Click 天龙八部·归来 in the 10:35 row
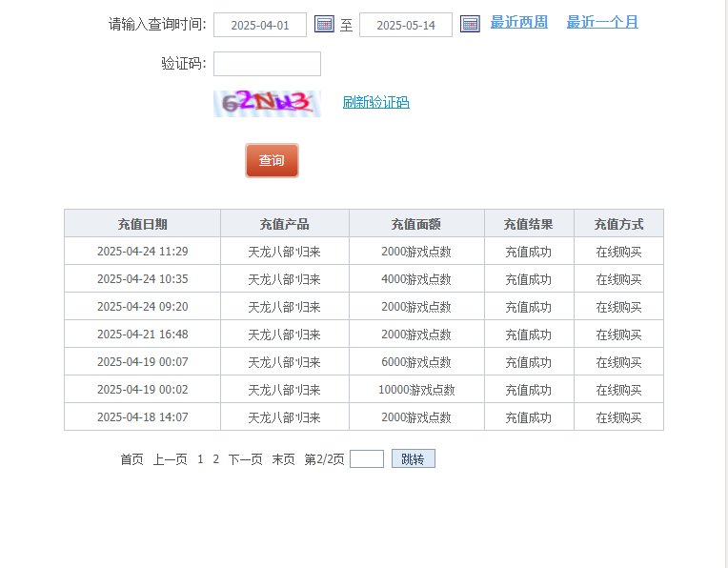Viewport: 728px width, 568px height. pyautogui.click(x=285, y=279)
